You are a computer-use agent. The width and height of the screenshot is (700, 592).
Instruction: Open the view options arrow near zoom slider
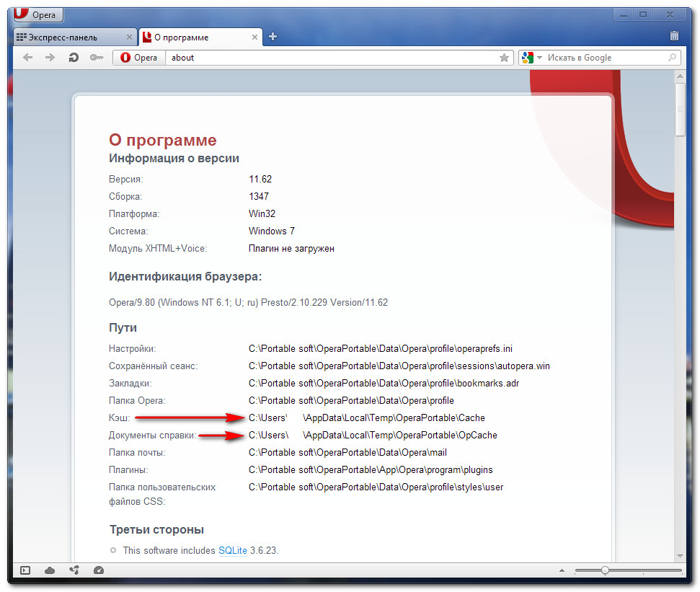[x=562, y=570]
